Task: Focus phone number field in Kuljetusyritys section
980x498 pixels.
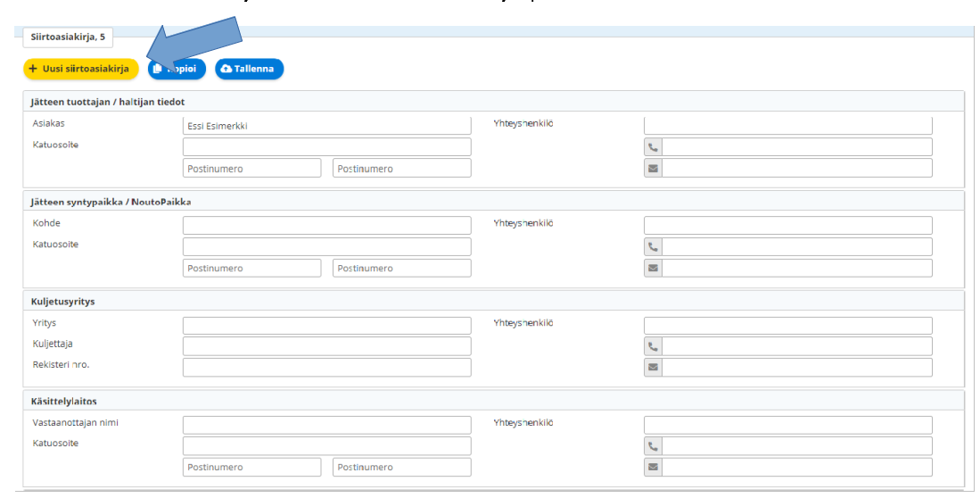Action: [797, 346]
